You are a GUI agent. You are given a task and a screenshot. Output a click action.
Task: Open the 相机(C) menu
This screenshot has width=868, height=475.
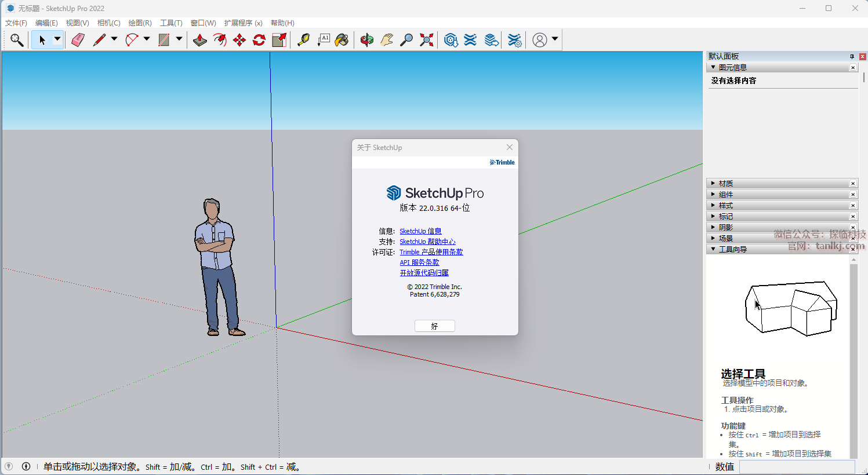point(108,23)
